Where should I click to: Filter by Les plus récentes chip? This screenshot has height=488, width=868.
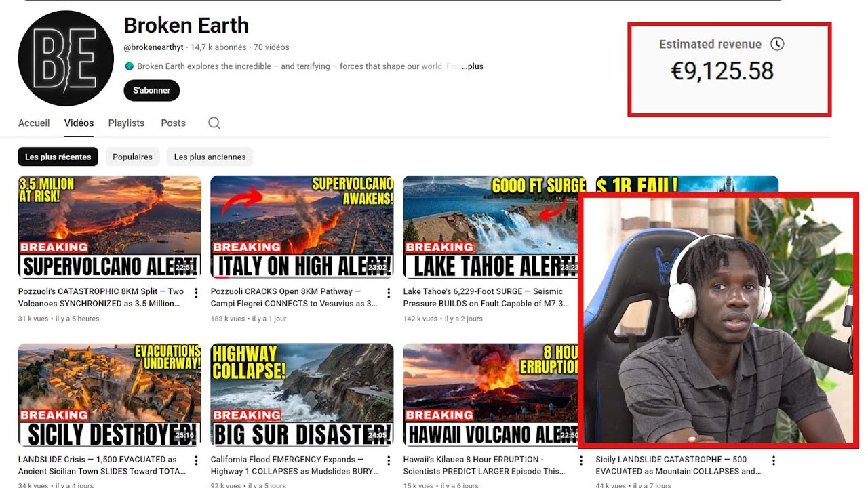coord(58,157)
